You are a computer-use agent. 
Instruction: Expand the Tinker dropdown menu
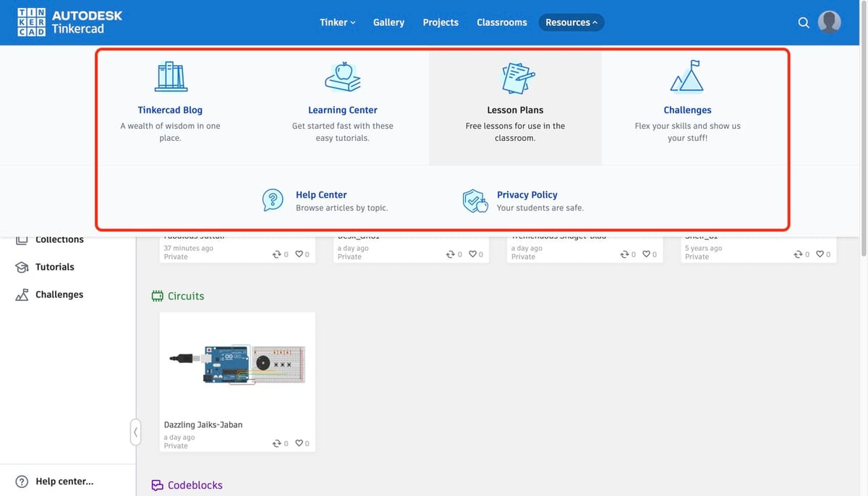point(337,22)
